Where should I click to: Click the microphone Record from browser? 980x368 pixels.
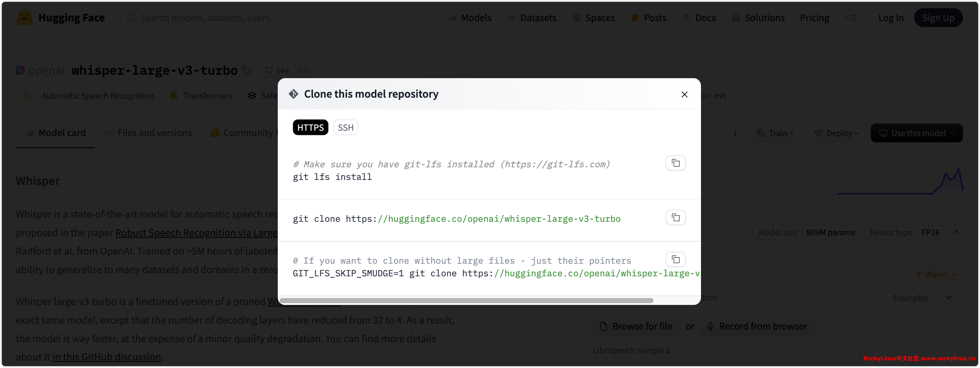point(757,326)
